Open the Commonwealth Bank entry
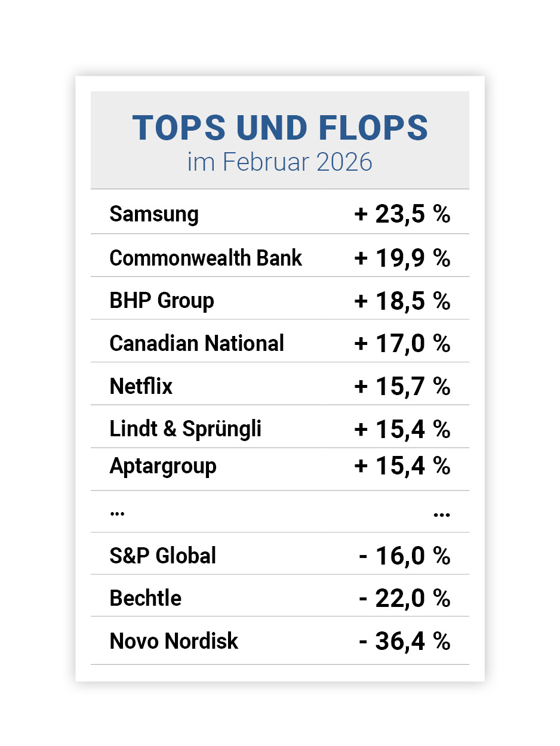Image resolution: width=560 pixels, height=746 pixels. [x=206, y=258]
